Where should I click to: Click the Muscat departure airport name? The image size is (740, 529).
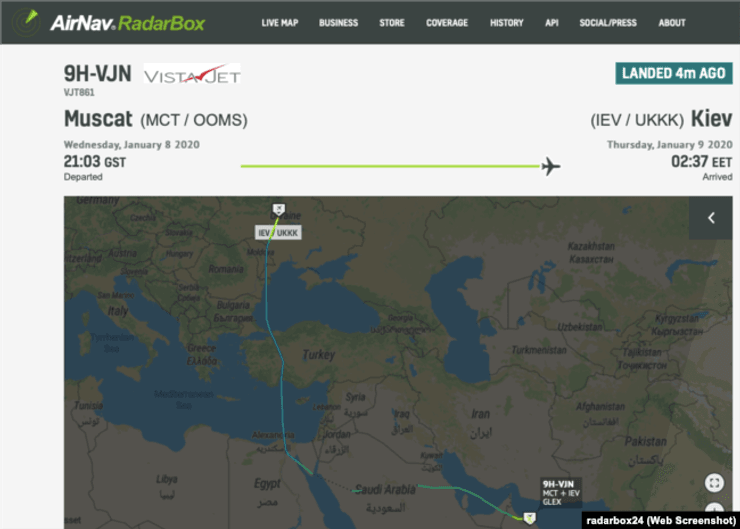pos(98,119)
